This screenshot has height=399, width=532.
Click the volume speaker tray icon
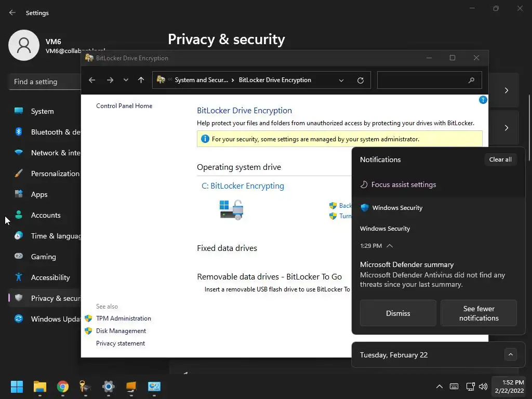point(483,387)
